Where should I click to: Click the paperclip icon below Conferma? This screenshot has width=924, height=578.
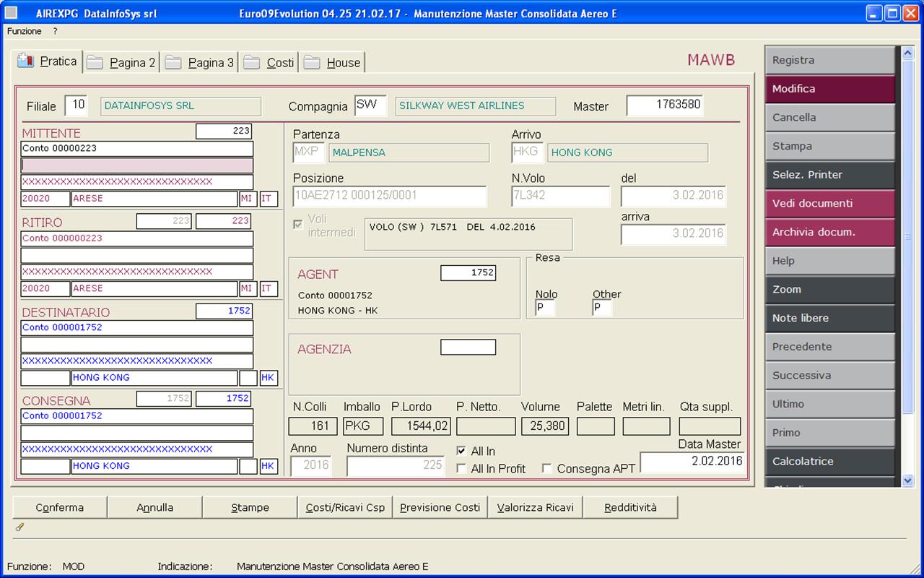coord(19,527)
